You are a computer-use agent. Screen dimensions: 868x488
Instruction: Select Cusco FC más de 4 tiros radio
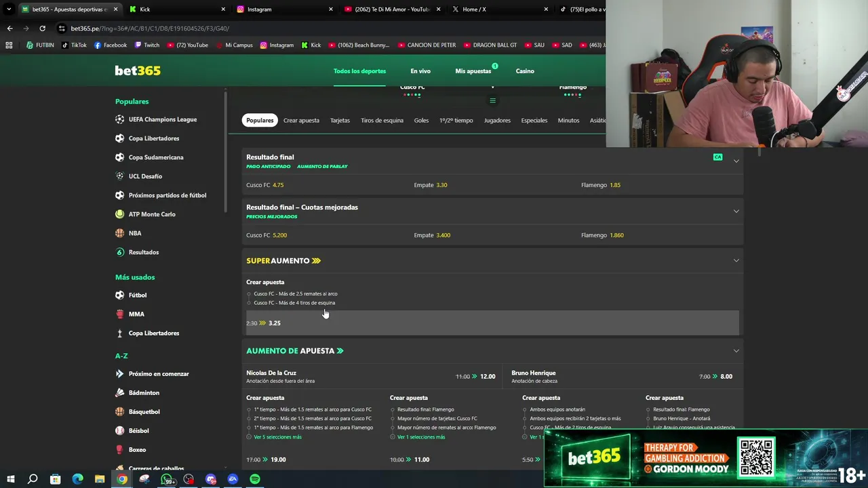click(x=249, y=303)
